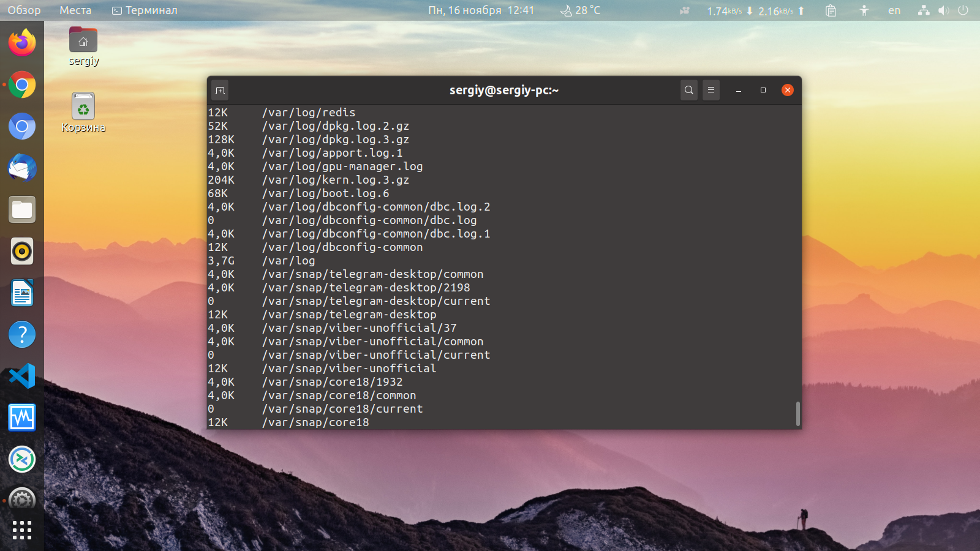Viewport: 980px width, 551px height.
Task: Click the 204K size value
Action: (x=221, y=180)
